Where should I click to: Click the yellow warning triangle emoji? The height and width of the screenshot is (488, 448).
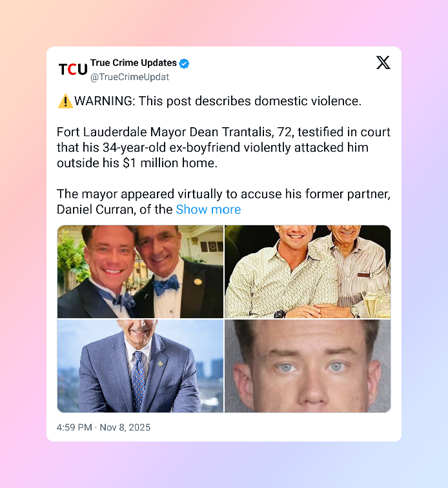click(65, 101)
